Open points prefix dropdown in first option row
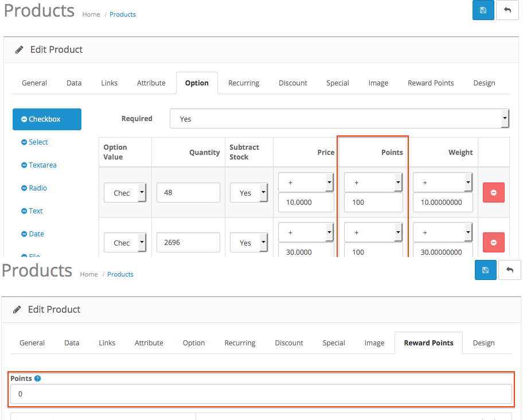Screen dimensions: 523x420 [373, 182]
